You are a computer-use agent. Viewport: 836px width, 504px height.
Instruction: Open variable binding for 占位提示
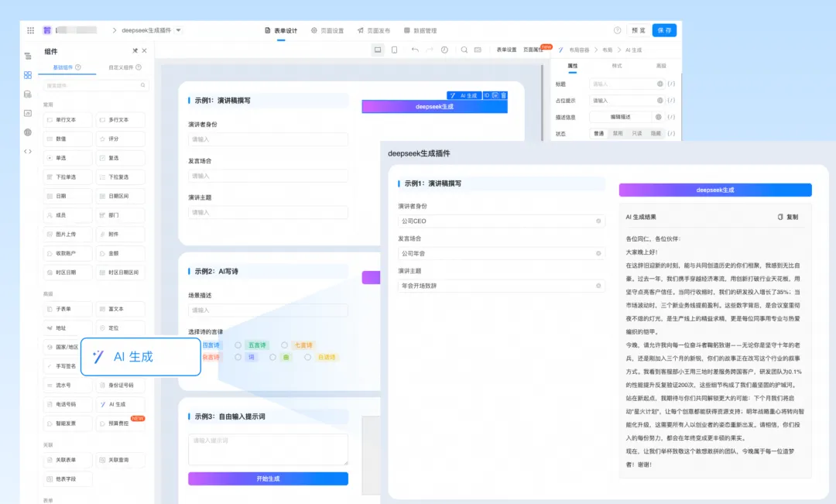[671, 101]
